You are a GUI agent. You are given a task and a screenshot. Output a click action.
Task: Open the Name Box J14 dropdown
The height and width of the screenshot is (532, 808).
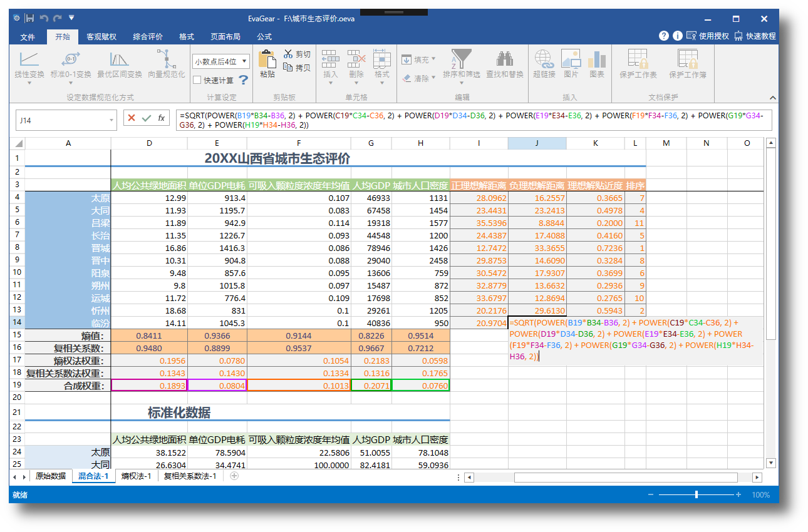tap(112, 120)
